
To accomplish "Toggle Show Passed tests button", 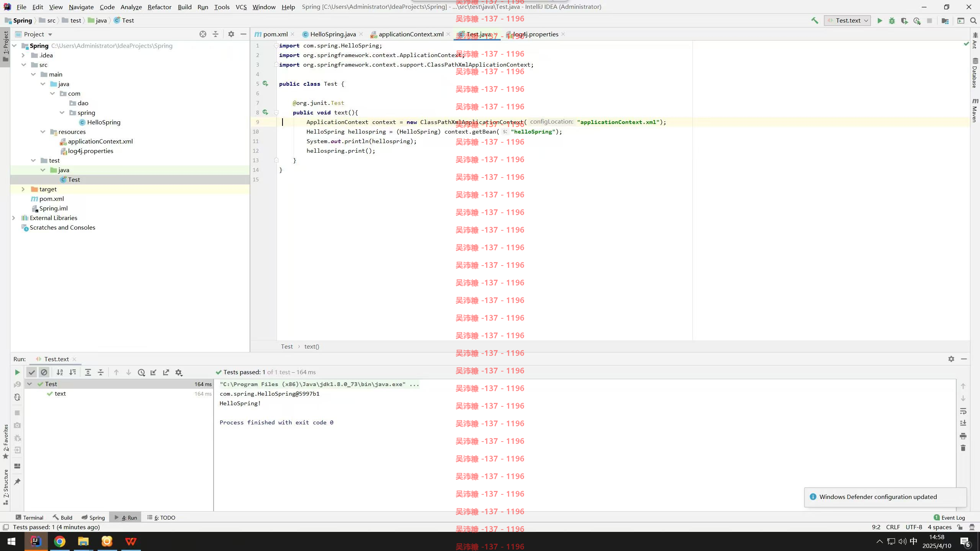I will 32,372.
